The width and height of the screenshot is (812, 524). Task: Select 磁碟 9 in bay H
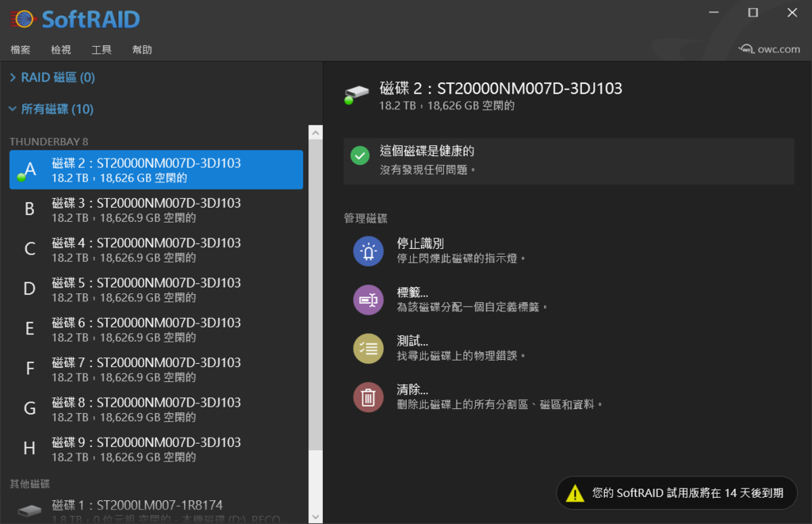pyautogui.click(x=156, y=449)
